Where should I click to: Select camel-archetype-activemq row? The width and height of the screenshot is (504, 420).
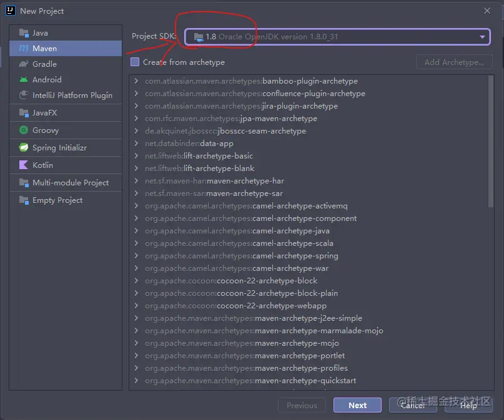[x=309, y=206]
